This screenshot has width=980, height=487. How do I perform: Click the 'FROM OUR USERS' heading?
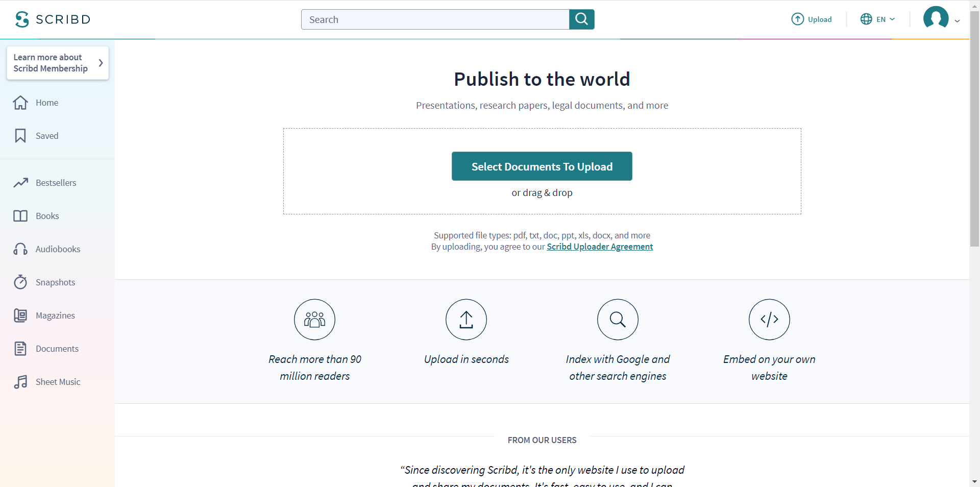tap(542, 440)
